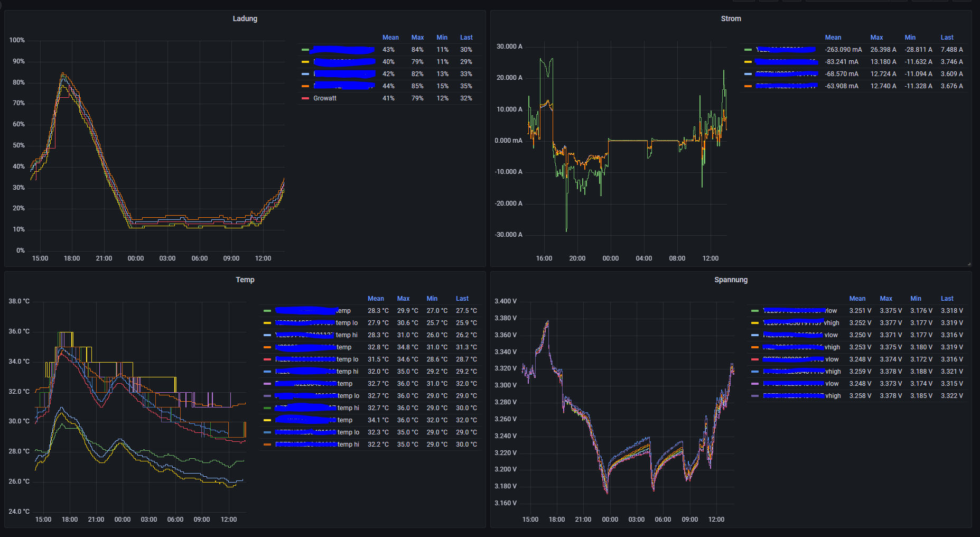Open yellow swatch of Temp series with mean 34.1 °C
980x537 pixels.
pyautogui.click(x=267, y=420)
